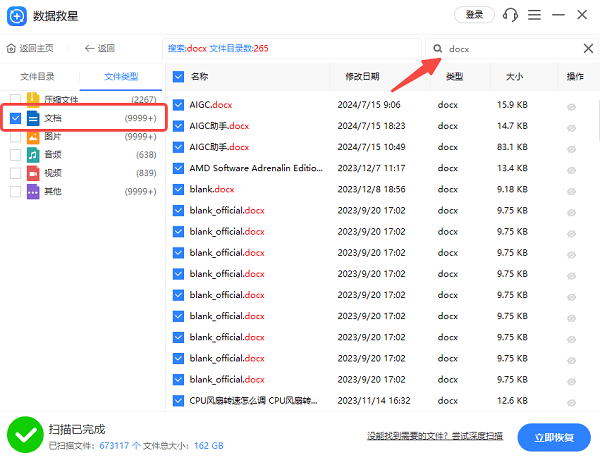Switch to the 文件目录 tab
Viewport: 600px width, 460px height.
(x=39, y=76)
